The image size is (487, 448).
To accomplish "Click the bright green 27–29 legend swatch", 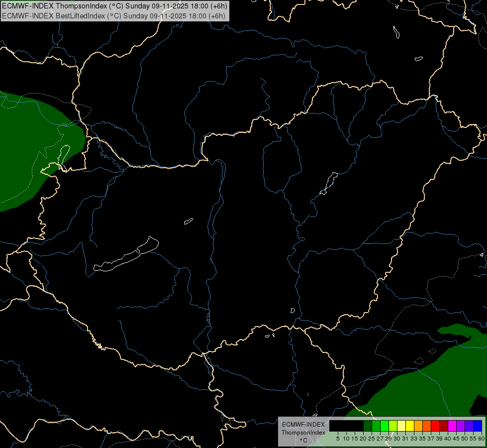I will tap(385, 426).
